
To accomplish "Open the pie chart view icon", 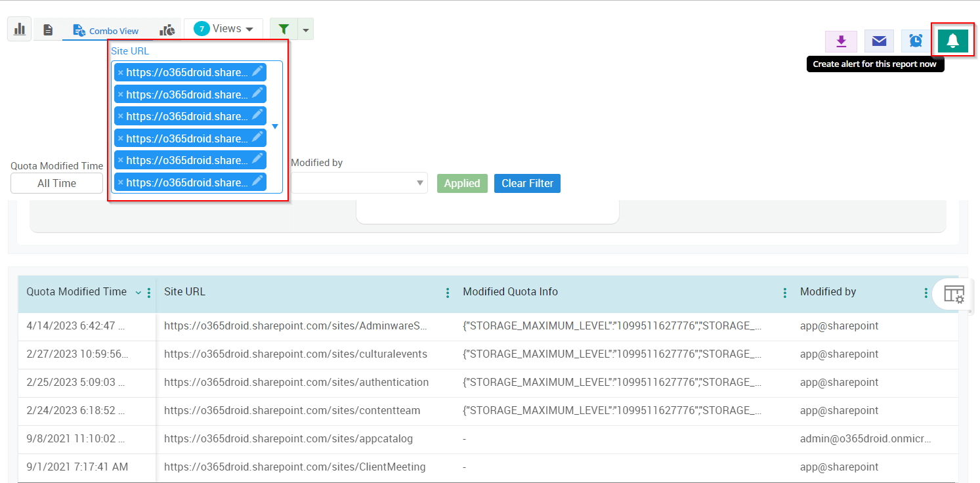I will click(x=168, y=30).
